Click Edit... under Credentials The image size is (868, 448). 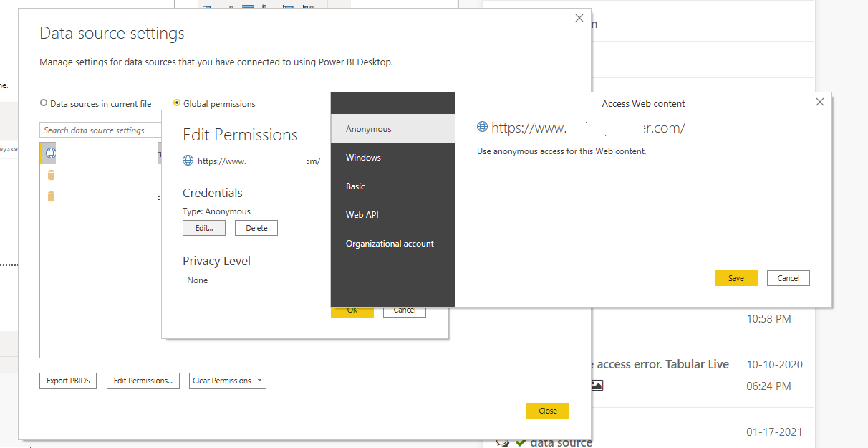pyautogui.click(x=204, y=228)
